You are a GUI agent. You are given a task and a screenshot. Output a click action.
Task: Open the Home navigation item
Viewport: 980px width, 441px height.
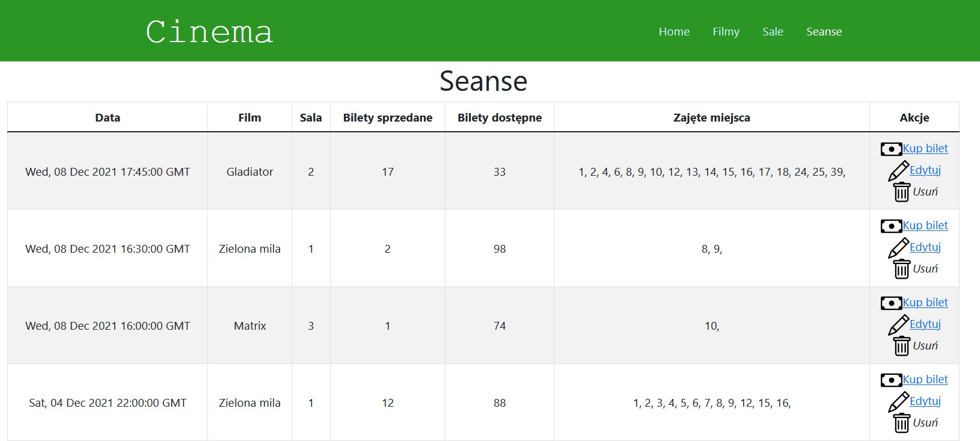[674, 32]
